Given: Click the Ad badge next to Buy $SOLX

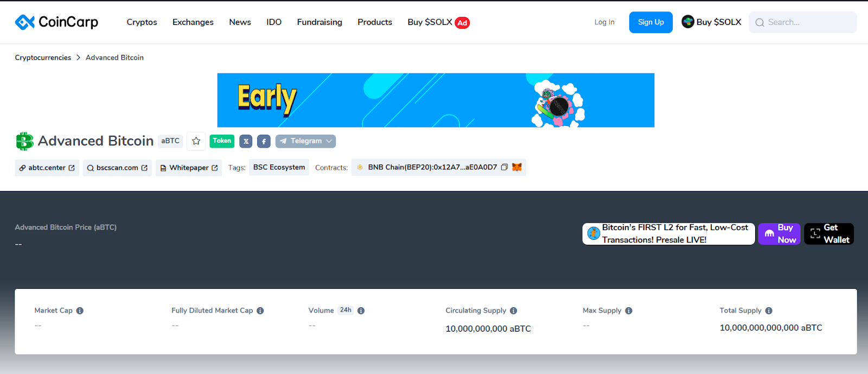Looking at the screenshot, I should click(462, 23).
